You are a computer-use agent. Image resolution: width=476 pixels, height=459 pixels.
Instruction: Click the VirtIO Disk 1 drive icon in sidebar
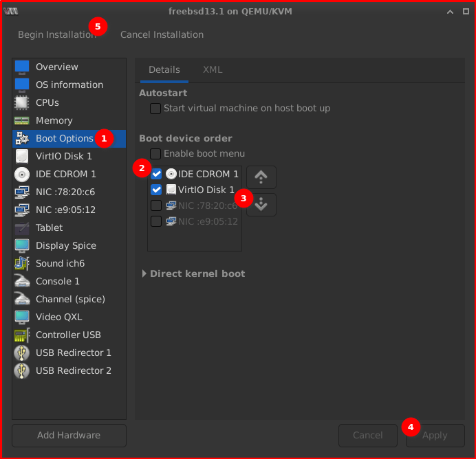[x=22, y=157]
